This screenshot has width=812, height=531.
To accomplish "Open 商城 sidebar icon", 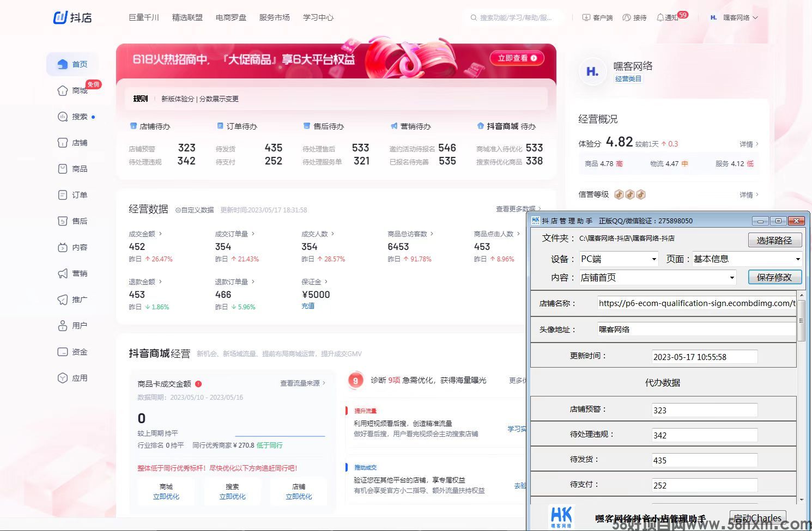I will click(63, 90).
